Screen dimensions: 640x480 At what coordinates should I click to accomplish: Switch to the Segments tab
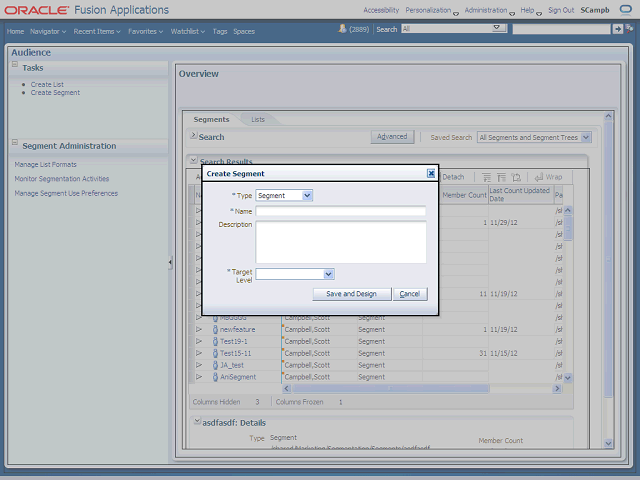click(211, 120)
